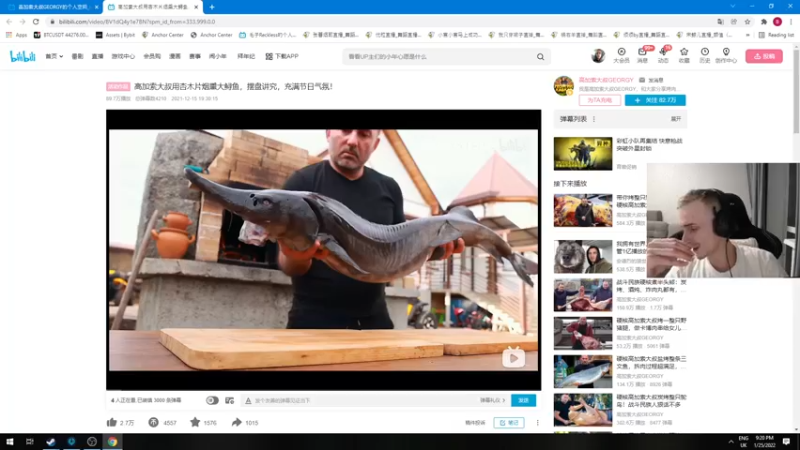
Task: Open the 消息 messages icon
Action: click(x=642, y=55)
